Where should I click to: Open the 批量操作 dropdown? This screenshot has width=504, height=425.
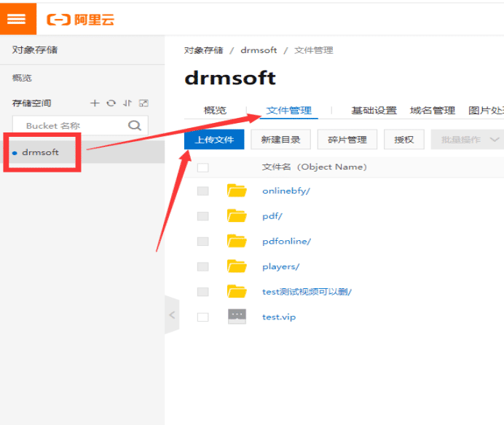pyautogui.click(x=468, y=140)
